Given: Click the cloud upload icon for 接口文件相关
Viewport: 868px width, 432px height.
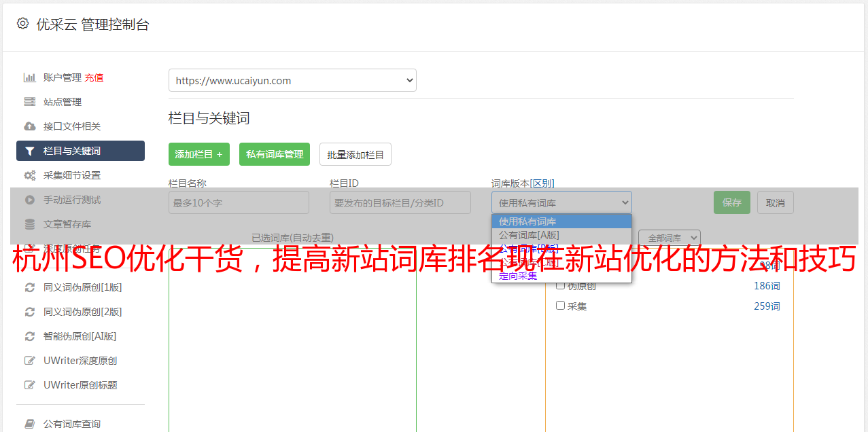Looking at the screenshot, I should click(30, 126).
